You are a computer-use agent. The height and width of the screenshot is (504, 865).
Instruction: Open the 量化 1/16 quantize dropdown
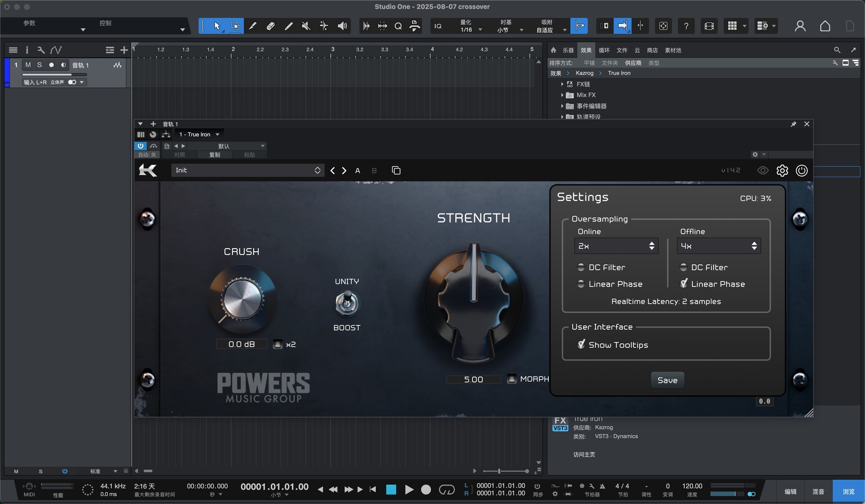[x=471, y=26]
